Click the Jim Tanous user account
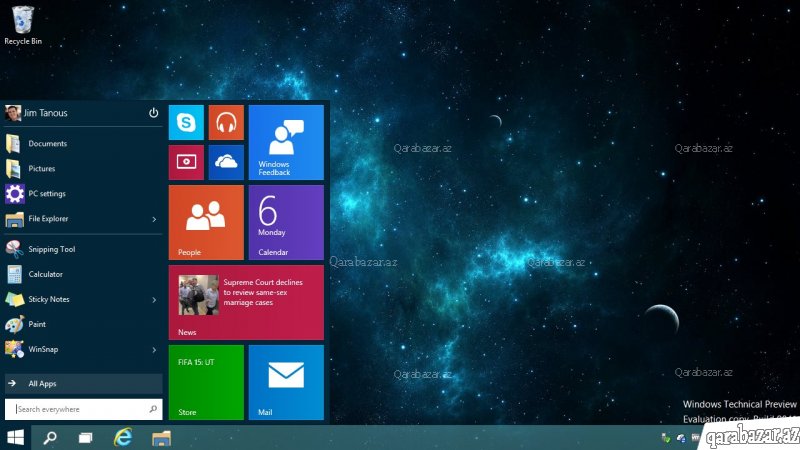800x450 pixels. coord(36,113)
